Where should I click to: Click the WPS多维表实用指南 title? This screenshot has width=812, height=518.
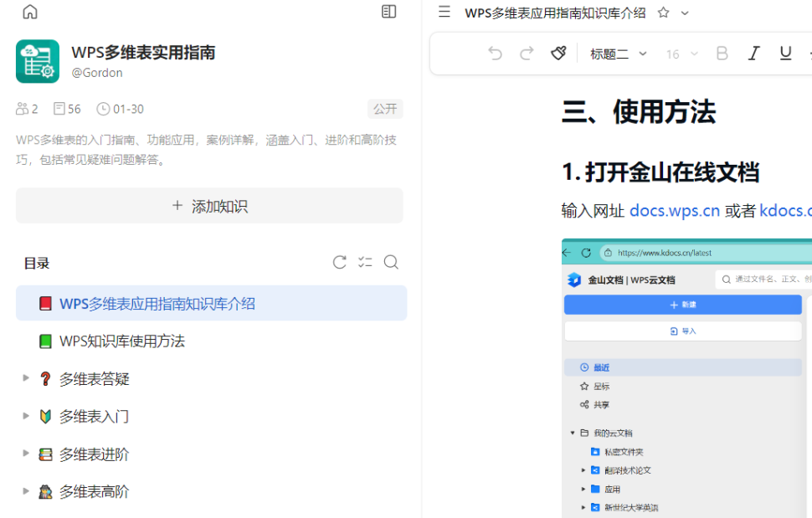click(143, 52)
